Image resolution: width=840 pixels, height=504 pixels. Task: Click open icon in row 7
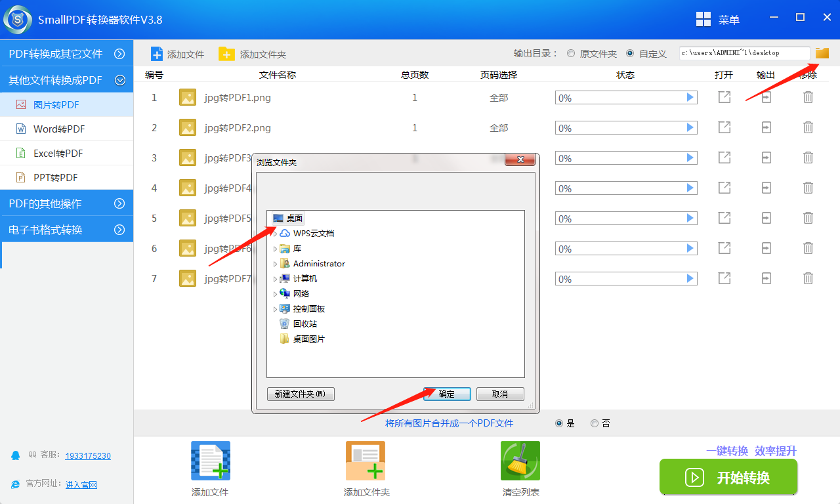724,278
